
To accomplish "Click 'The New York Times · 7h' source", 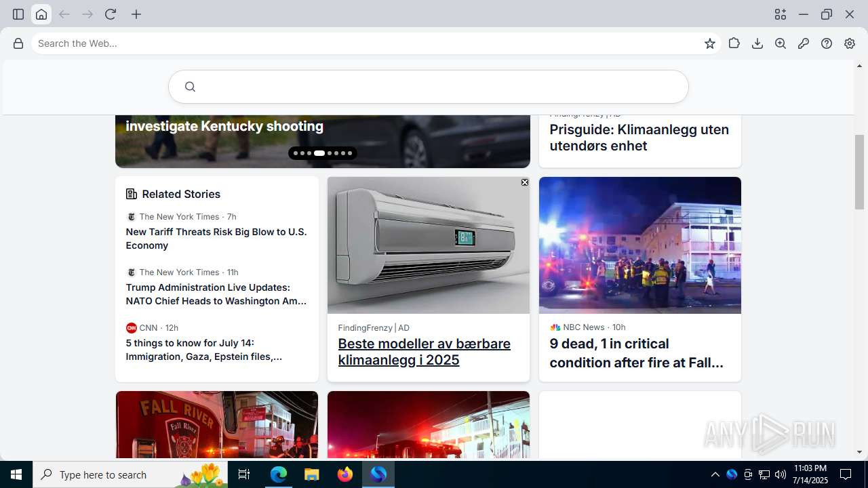I will [x=188, y=217].
